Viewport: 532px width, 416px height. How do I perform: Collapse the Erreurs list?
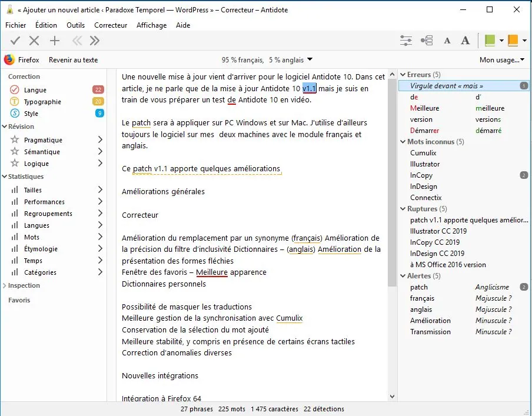coord(403,75)
